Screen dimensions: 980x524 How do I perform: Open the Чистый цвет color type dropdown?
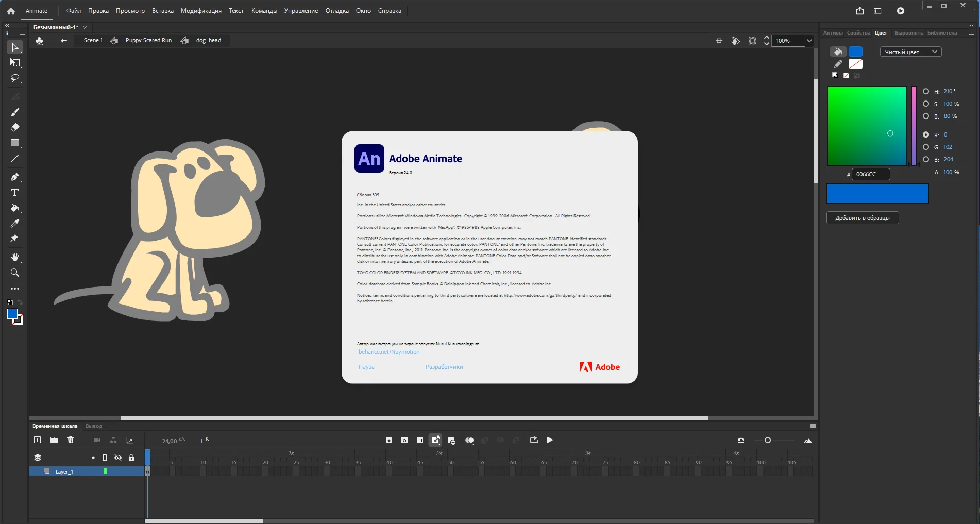point(910,52)
